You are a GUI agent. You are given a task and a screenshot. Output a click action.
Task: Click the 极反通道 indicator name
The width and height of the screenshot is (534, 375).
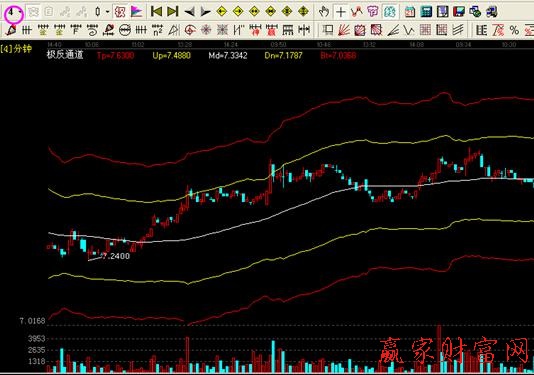[65, 55]
